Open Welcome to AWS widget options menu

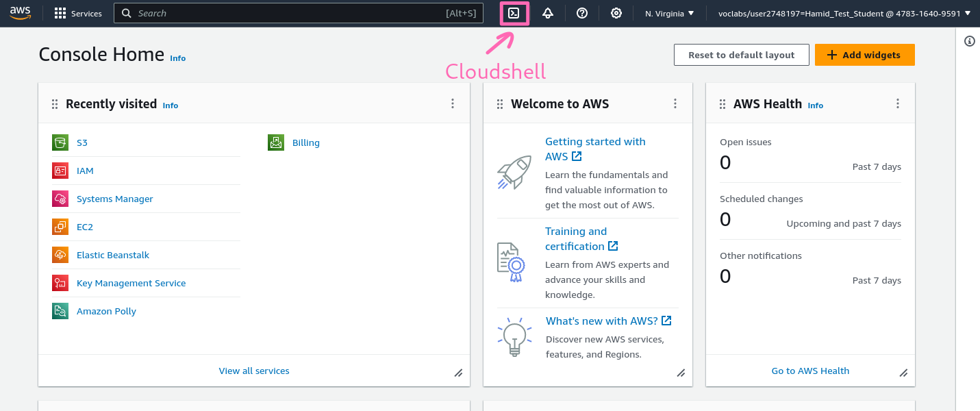[x=675, y=103]
